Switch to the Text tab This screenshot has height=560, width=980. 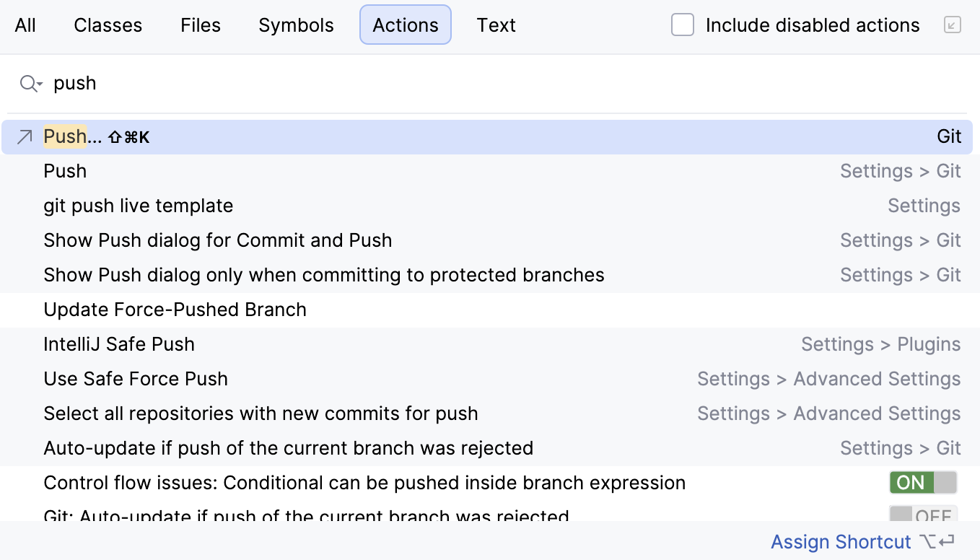tap(496, 25)
